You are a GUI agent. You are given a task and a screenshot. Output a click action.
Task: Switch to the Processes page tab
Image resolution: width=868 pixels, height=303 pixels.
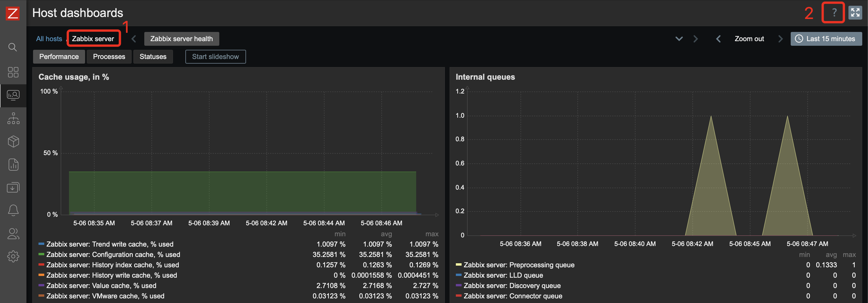tap(109, 57)
